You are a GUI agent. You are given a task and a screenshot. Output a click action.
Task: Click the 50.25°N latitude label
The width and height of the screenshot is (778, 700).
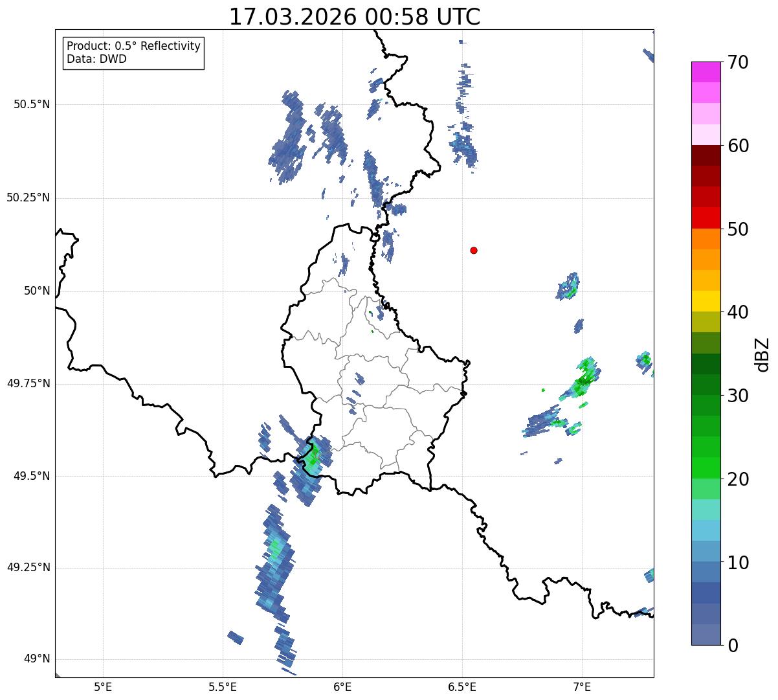click(28, 198)
